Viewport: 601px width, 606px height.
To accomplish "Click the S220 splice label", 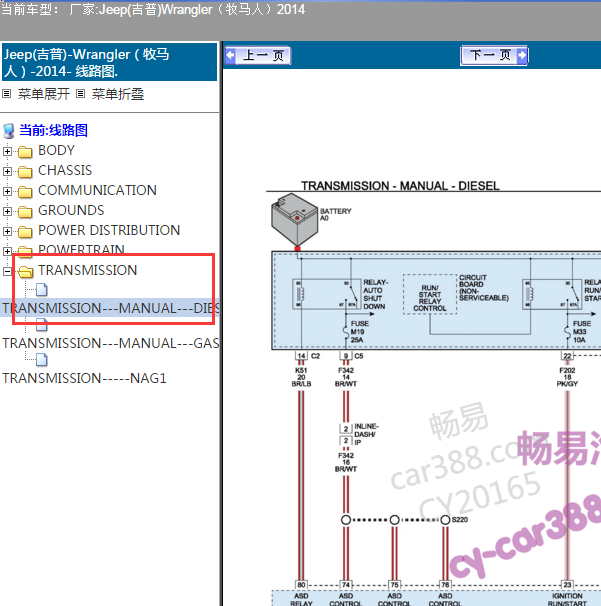I will coord(460,520).
